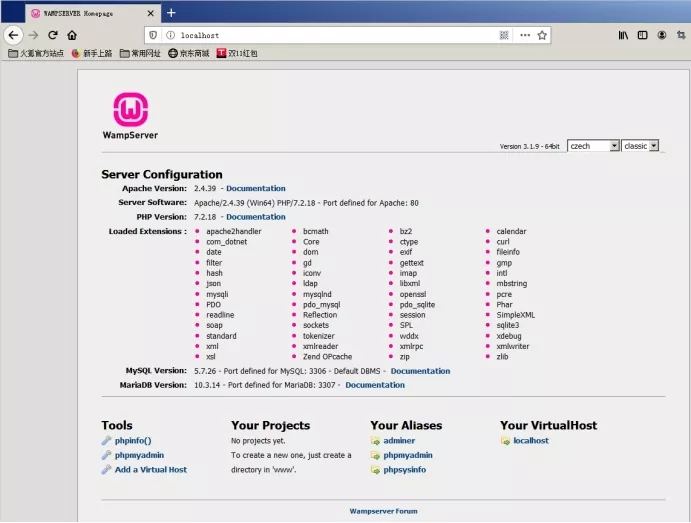Go back with the browser back arrow

pyautogui.click(x=13, y=35)
